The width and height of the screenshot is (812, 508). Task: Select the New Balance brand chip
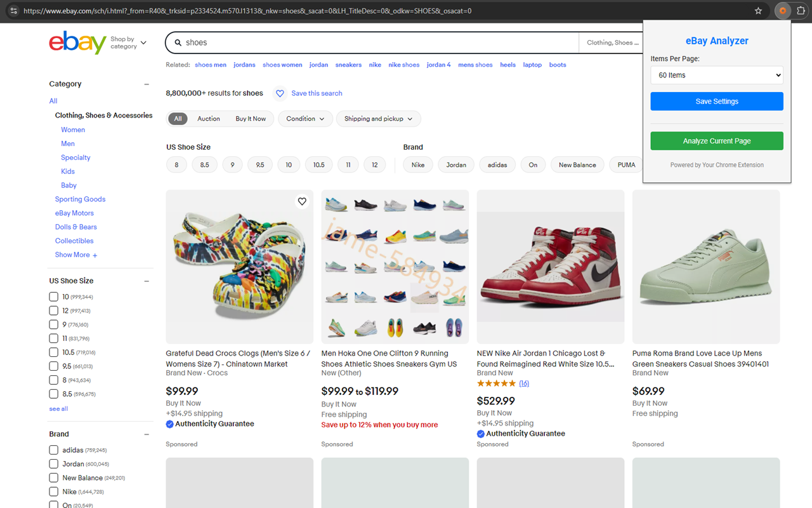(577, 165)
